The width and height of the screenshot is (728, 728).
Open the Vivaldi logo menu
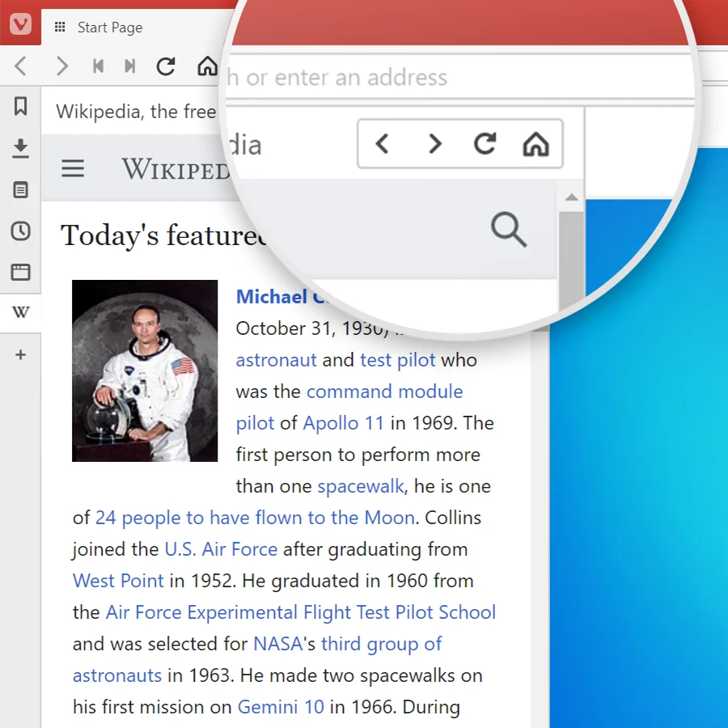[21, 25]
